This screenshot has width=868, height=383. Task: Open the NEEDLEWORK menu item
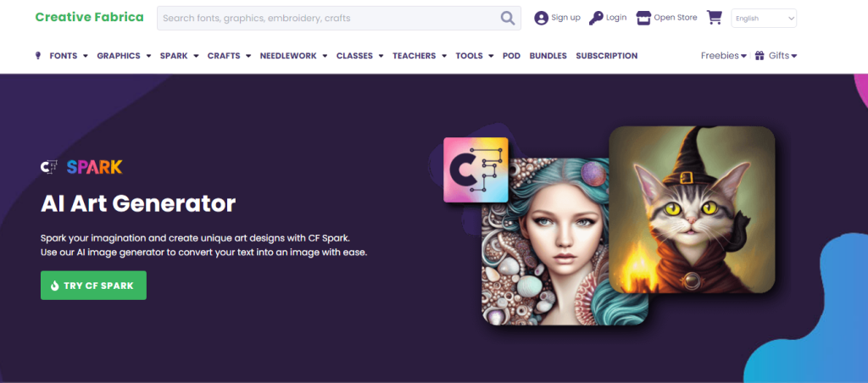click(x=288, y=56)
